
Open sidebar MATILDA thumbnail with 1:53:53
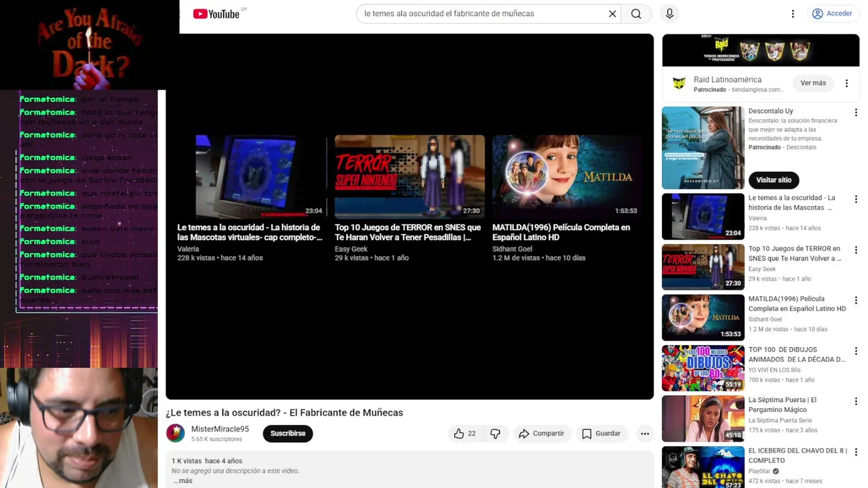click(x=703, y=317)
